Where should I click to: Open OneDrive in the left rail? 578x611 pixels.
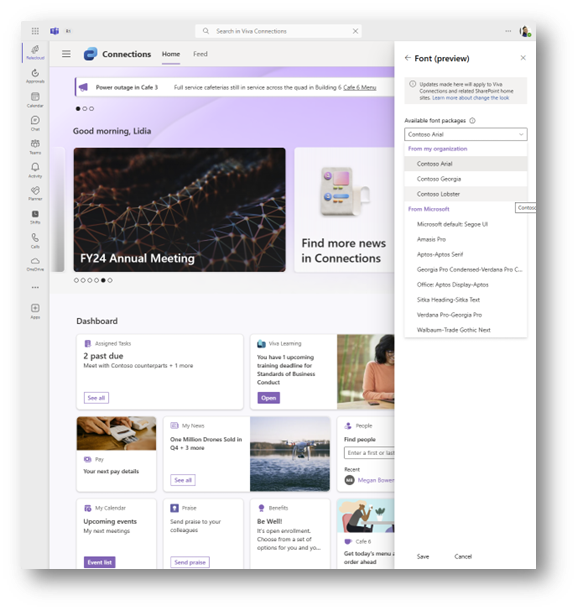(x=35, y=264)
